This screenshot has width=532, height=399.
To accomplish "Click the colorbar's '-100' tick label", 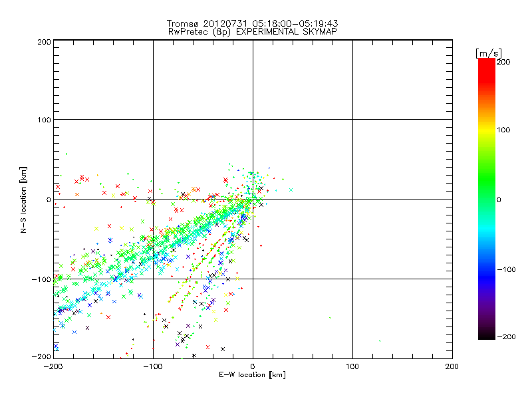I will [506, 269].
